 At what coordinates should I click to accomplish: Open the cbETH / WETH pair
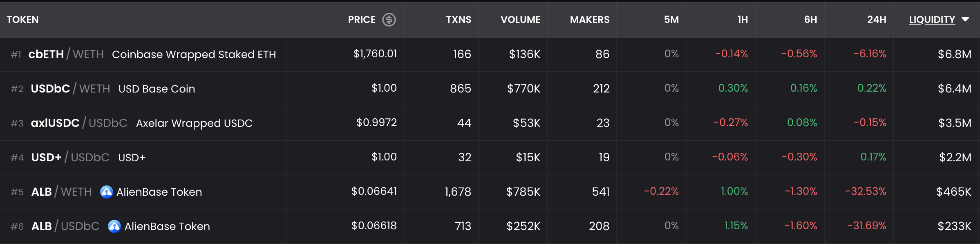66,54
